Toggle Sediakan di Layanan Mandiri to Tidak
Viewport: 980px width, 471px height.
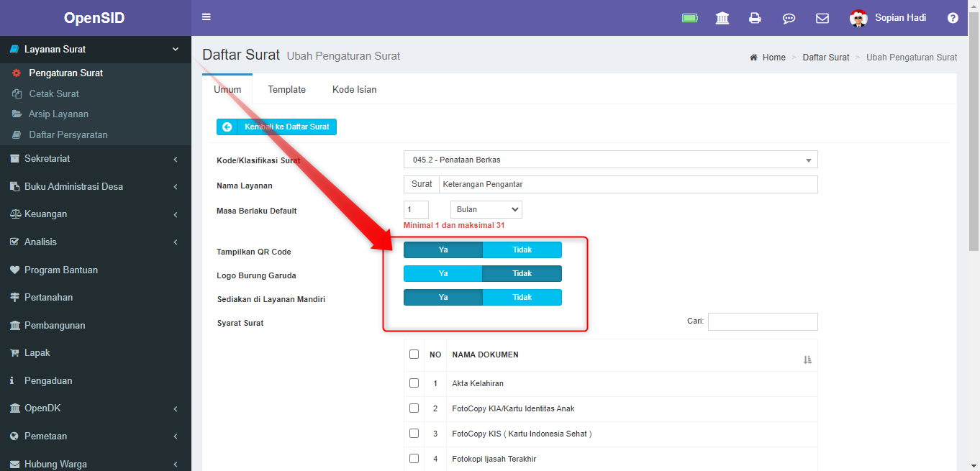(522, 297)
